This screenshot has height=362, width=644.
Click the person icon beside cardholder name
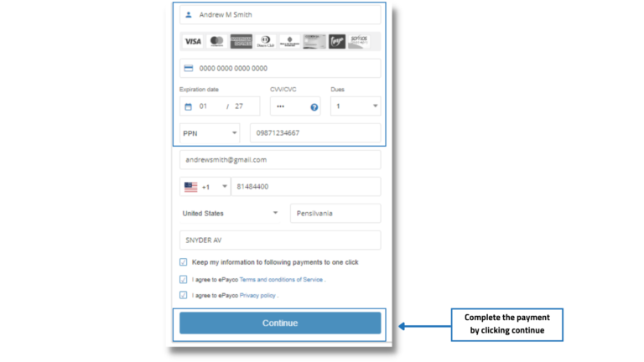(189, 15)
